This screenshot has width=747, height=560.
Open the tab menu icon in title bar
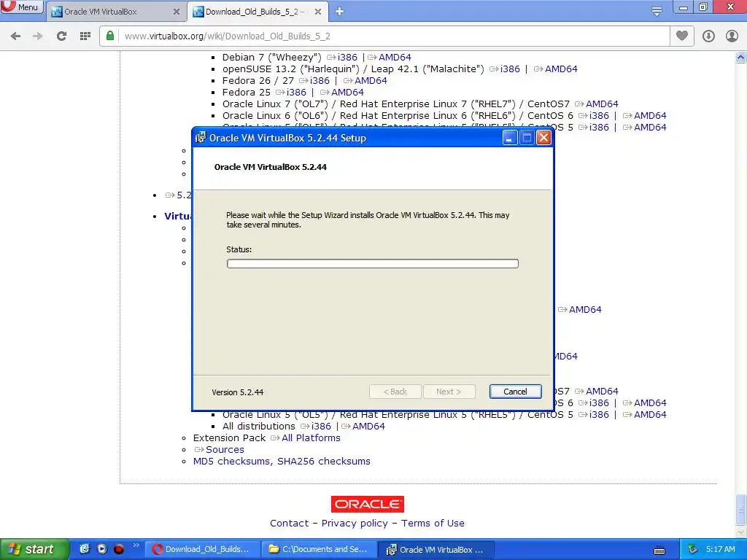pyautogui.click(x=657, y=12)
